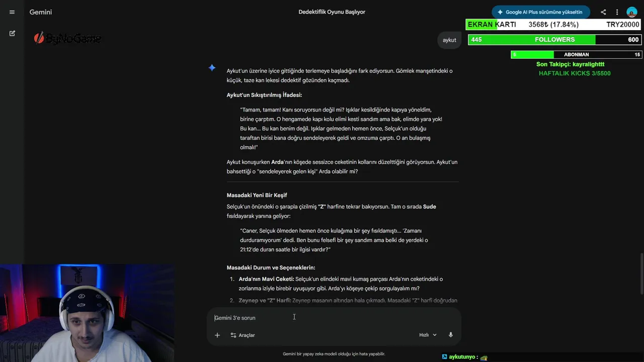This screenshot has width=644, height=362.
Task: Click the Gemini sparkle response icon
Action: point(212,68)
